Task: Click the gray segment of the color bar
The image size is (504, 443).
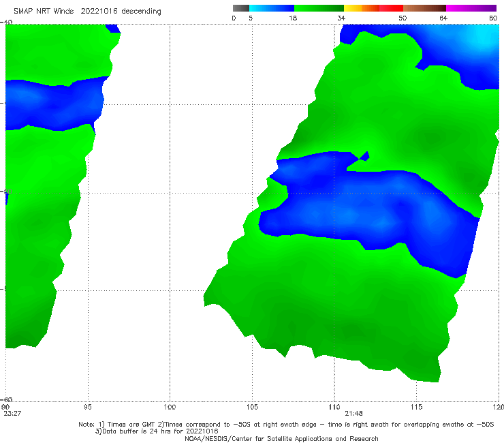Action: (x=241, y=8)
